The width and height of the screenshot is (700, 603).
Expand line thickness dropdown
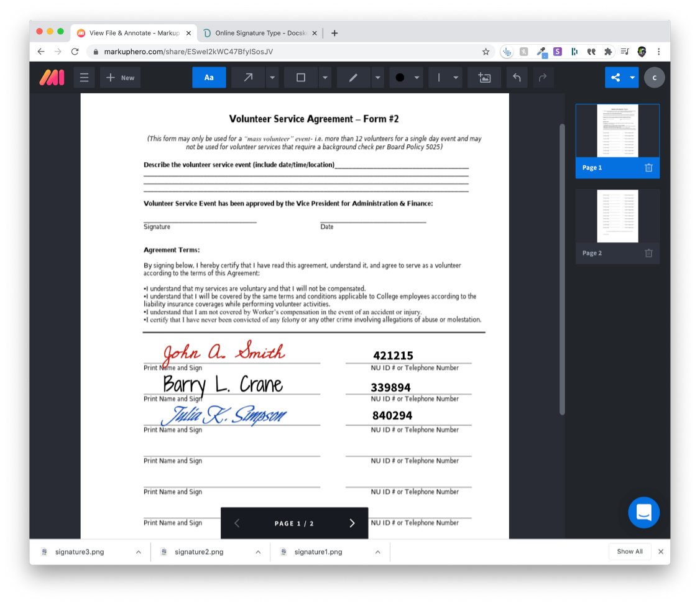(456, 78)
